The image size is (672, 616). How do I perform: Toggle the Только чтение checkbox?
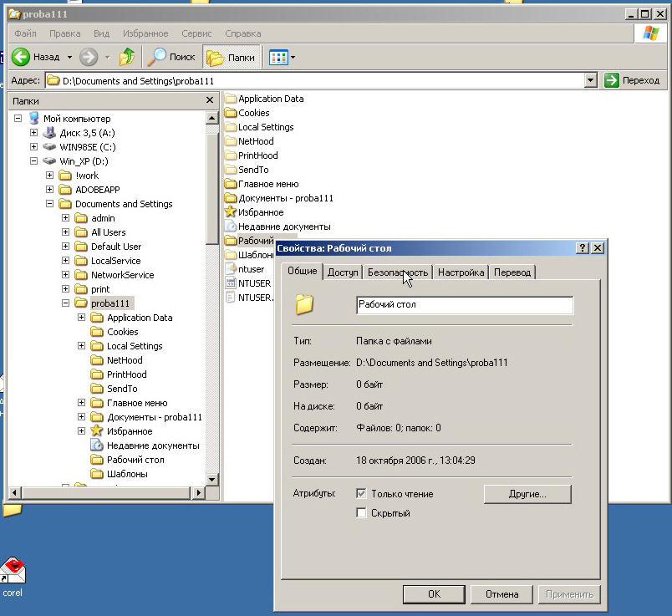coord(362,494)
